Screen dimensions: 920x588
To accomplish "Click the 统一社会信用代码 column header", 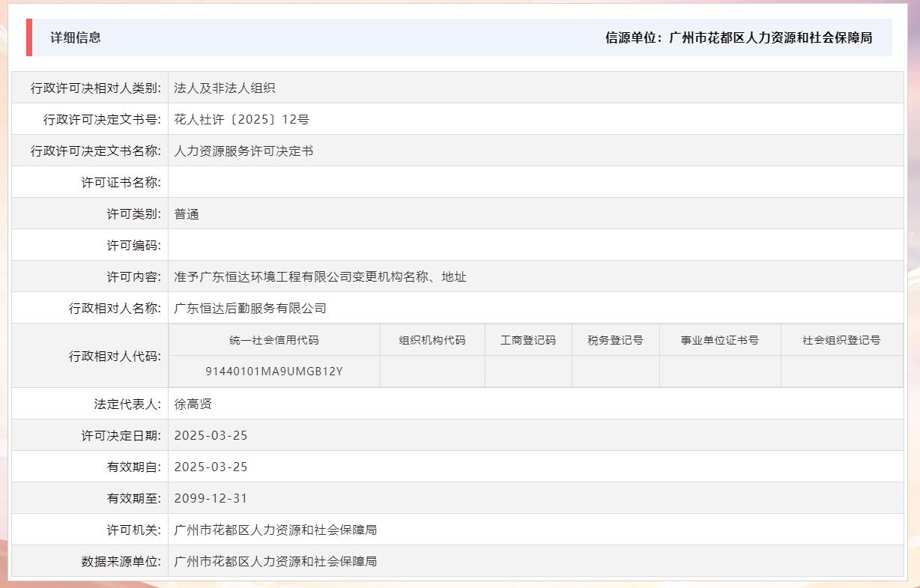I will tap(276, 339).
